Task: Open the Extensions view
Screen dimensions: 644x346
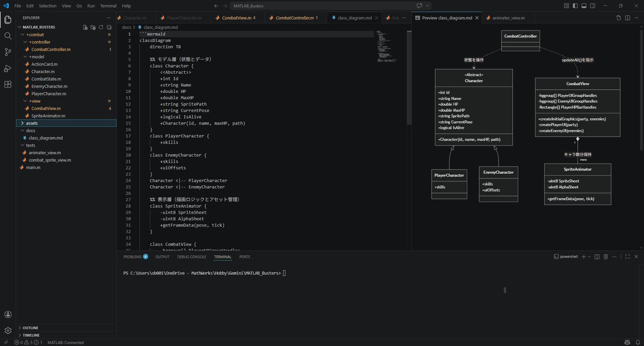Action: [8, 84]
